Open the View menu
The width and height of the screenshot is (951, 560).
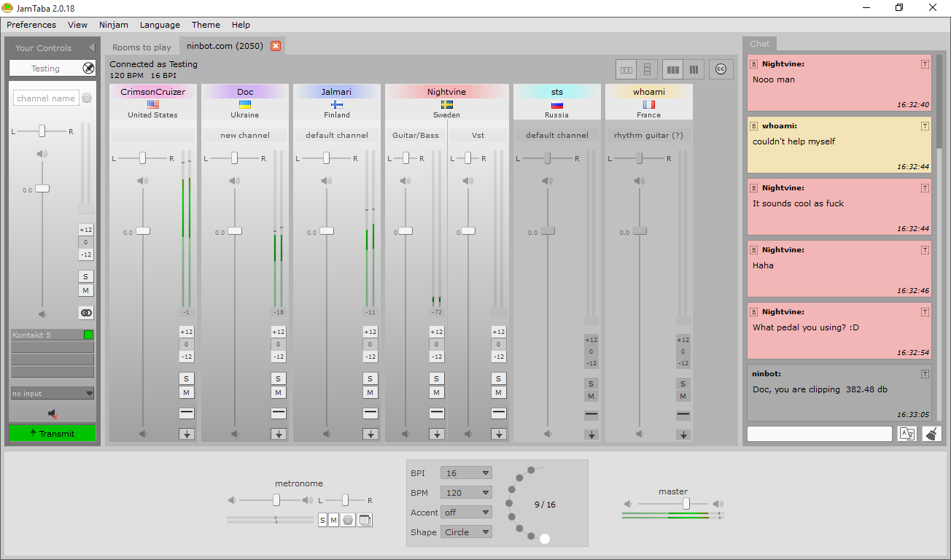77,25
